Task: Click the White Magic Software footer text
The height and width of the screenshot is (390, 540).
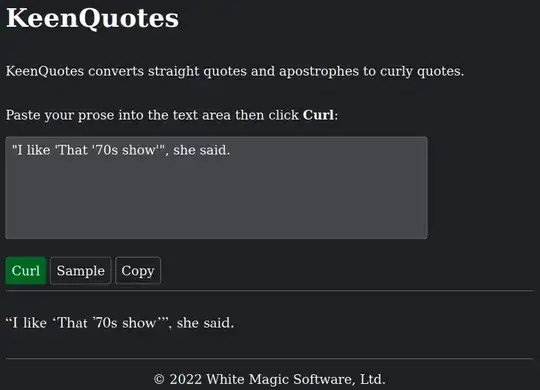Action: 295,379
